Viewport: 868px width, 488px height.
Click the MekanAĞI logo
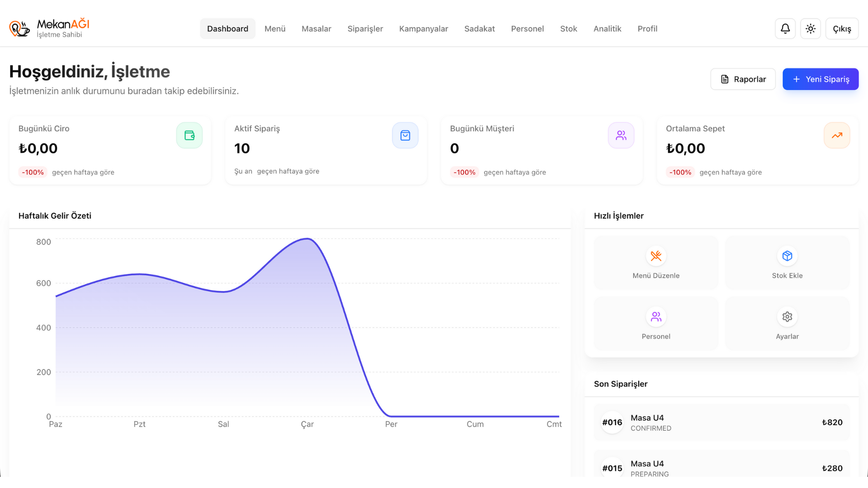[x=50, y=28]
